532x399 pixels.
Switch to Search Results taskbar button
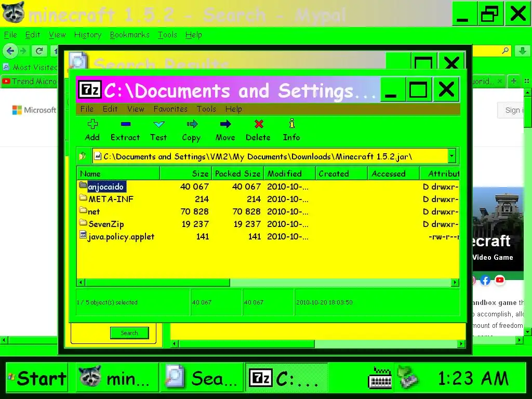(202, 378)
